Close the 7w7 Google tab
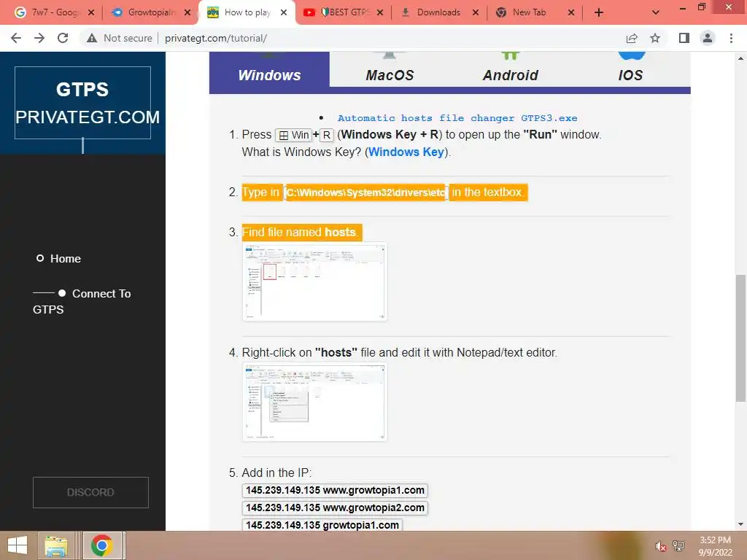 (91, 12)
